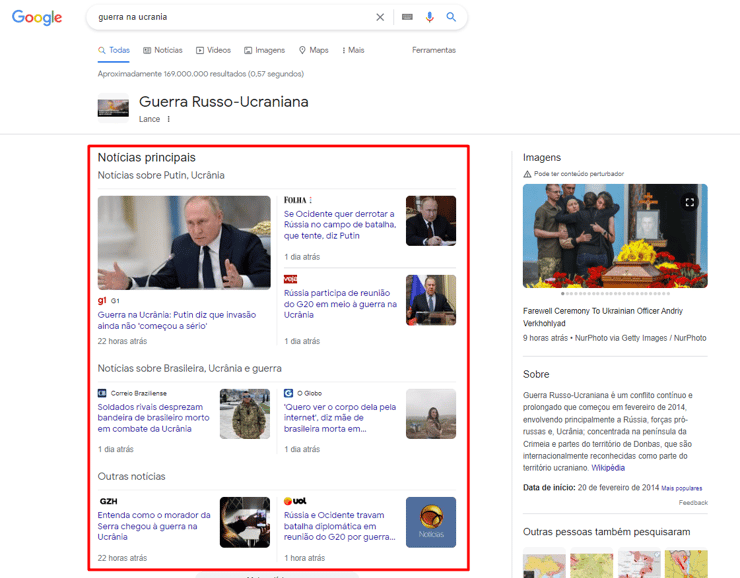The height and width of the screenshot is (578, 740).
Task: Open 'Entenda como o morador da Serra' article
Action: coord(154,526)
